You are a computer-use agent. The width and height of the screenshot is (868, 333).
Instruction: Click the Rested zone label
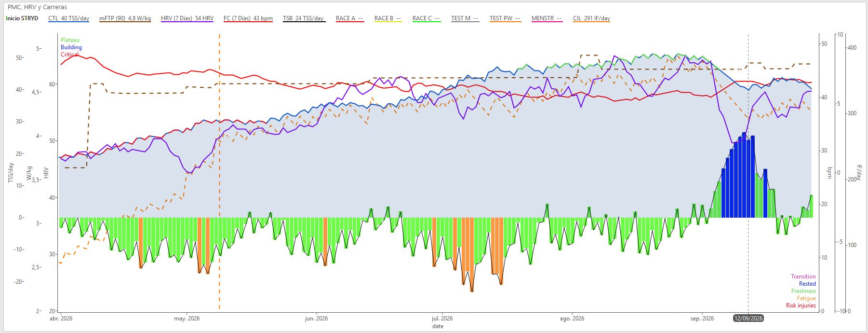[807, 284]
